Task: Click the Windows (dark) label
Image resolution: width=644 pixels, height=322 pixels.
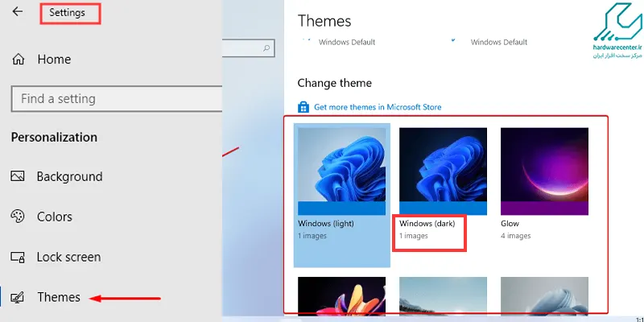Action: (x=427, y=224)
